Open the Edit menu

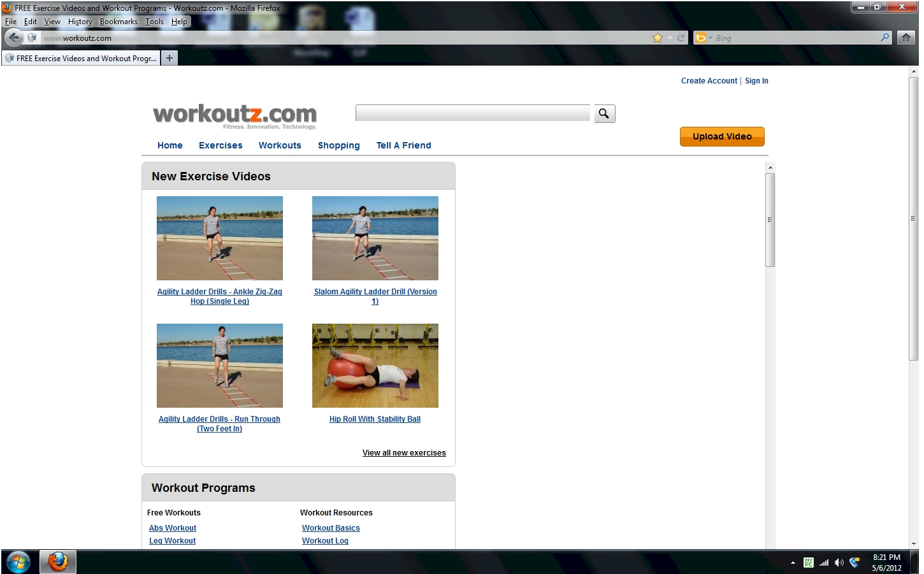coord(31,21)
